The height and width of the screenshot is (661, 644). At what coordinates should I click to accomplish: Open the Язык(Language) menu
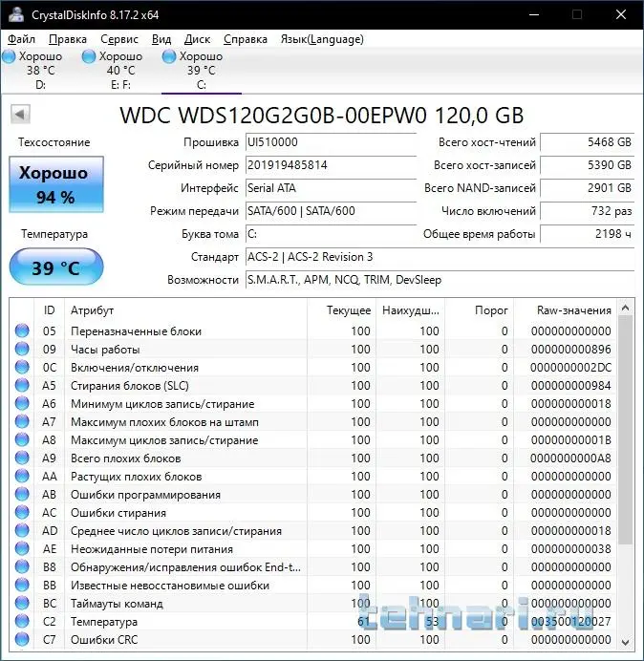click(321, 39)
